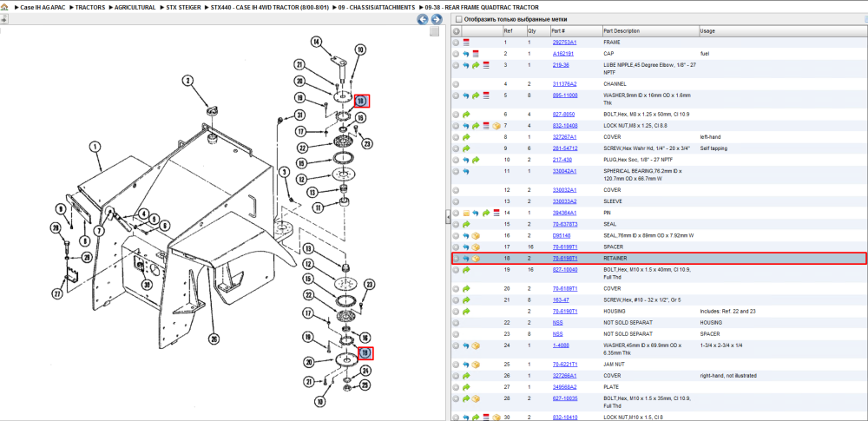Open 'AGRICULTURAL' breadcrumb level
The width and height of the screenshot is (868, 421).
pyautogui.click(x=135, y=7)
